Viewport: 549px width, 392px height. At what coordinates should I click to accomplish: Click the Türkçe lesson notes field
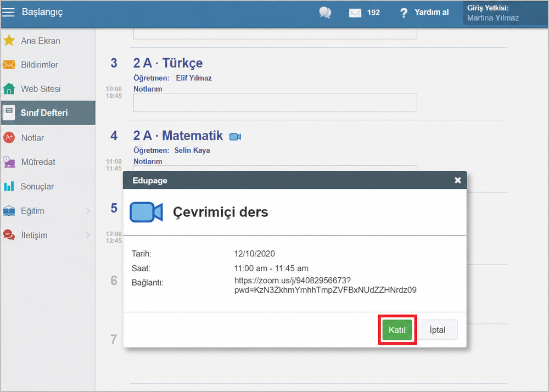pos(275,103)
